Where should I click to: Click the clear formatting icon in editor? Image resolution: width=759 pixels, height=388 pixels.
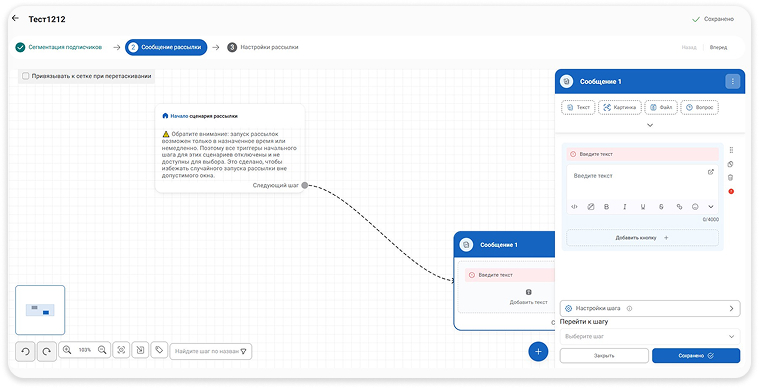(591, 207)
